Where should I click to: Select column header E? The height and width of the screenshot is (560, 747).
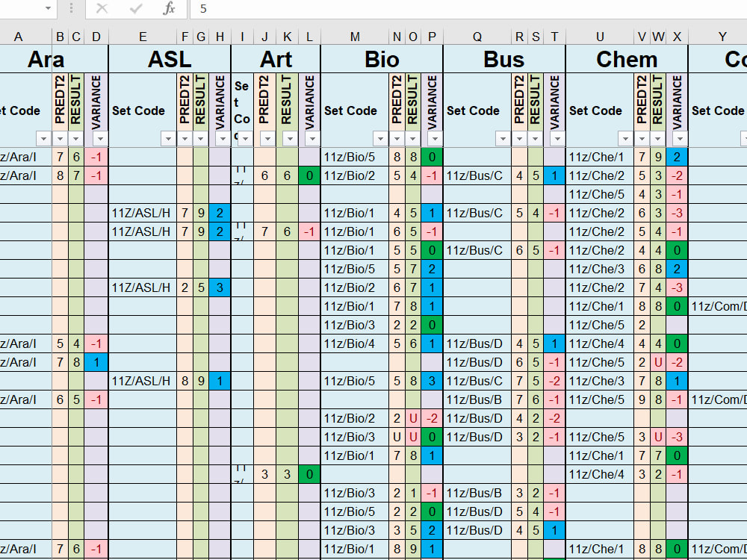click(x=143, y=37)
